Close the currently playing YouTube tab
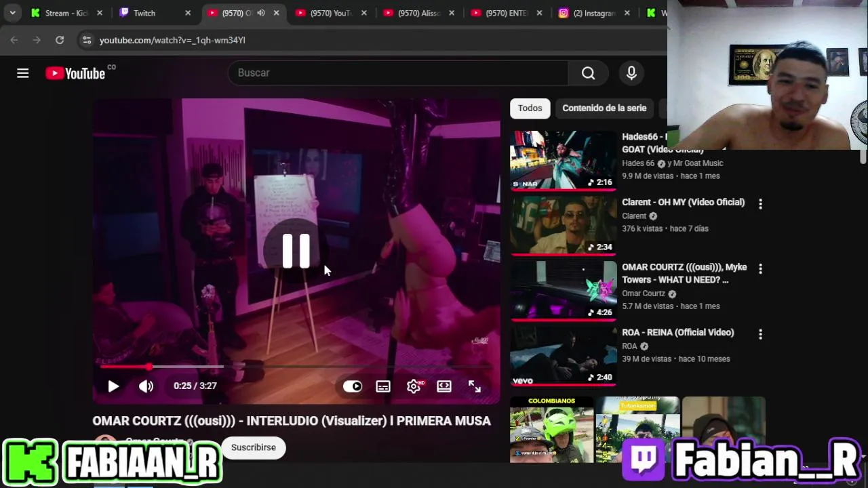The height and width of the screenshot is (488, 868). 276,13
